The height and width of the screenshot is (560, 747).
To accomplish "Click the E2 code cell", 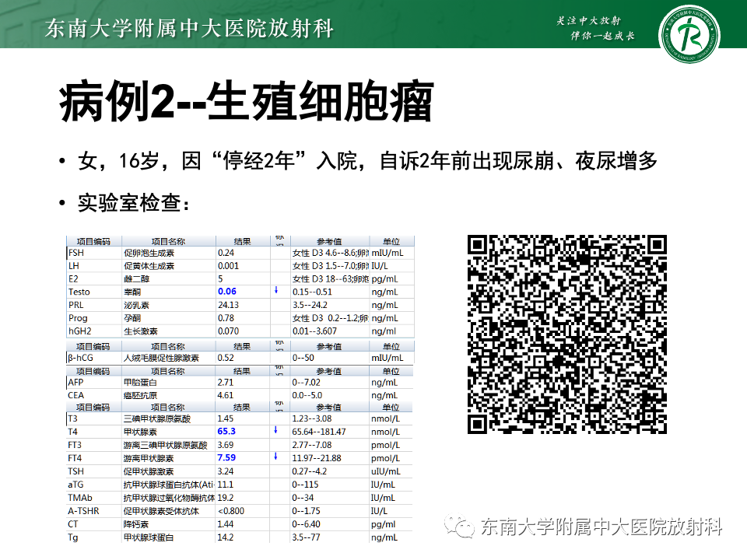I will pos(73,279).
